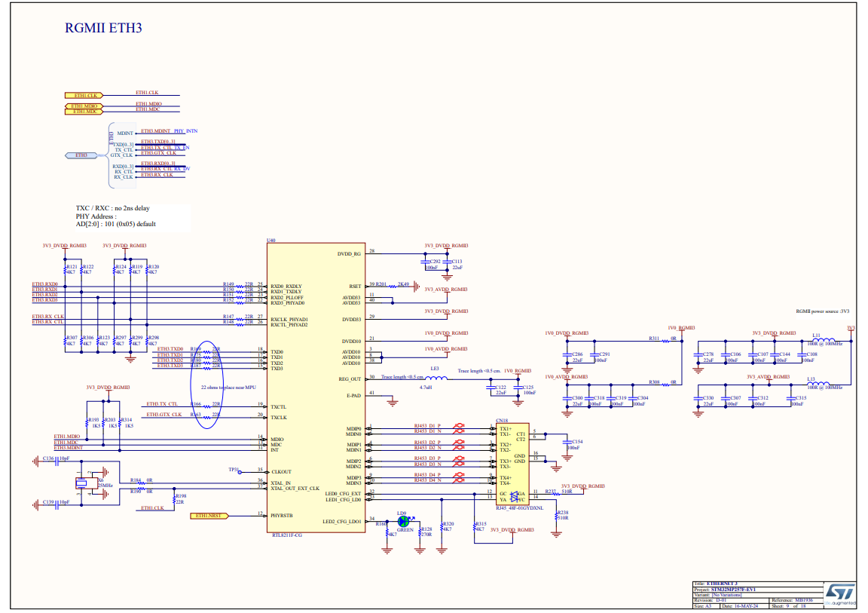Viewport: 868px width, 613px height.
Task: Click the 'RGMII power source :3V3' note
Action: [823, 311]
